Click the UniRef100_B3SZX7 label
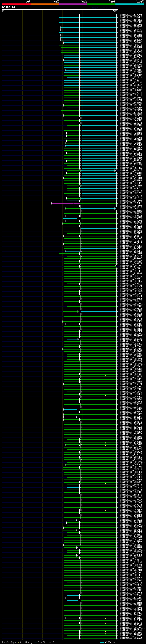Screen dimensions: 146x644 tap(131, 261)
